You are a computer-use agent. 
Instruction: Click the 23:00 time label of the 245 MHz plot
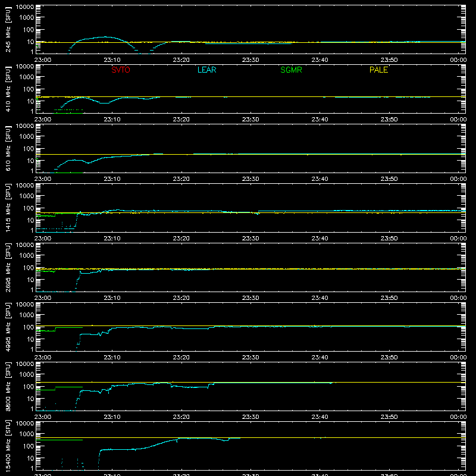(x=43, y=60)
